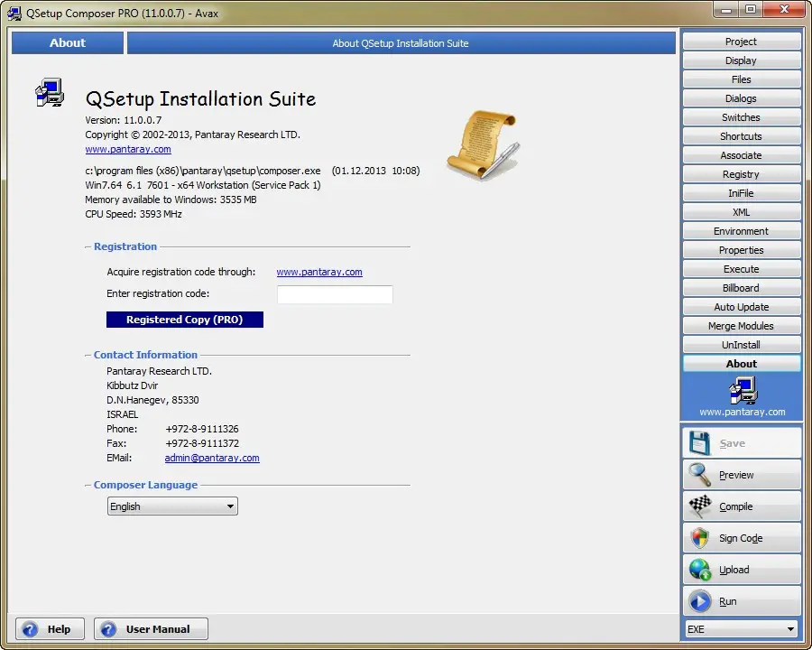Open the Composer Language dropdown
Screen dimensions: 812x650
click(x=172, y=506)
